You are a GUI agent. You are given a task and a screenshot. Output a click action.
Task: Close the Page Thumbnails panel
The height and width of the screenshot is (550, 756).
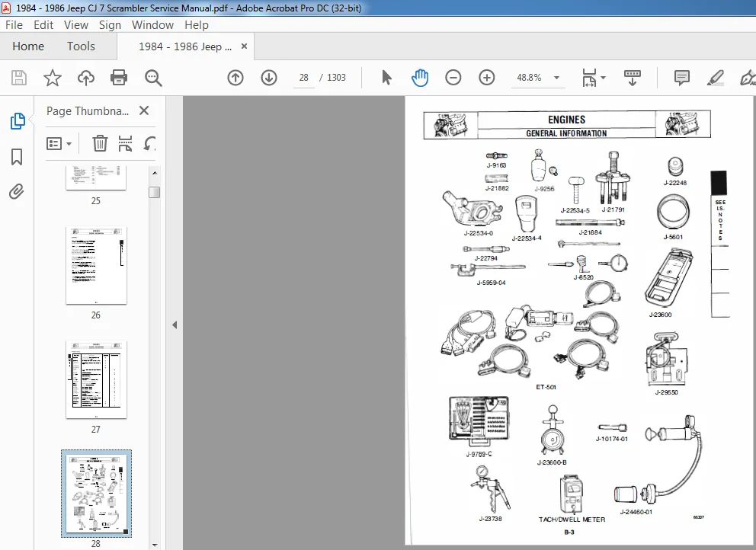[x=144, y=110]
